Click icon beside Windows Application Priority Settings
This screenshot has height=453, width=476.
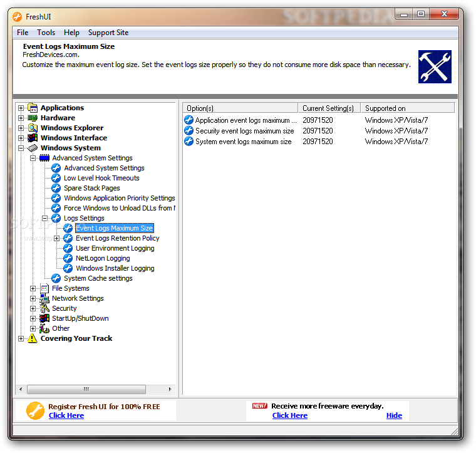pyautogui.click(x=56, y=198)
